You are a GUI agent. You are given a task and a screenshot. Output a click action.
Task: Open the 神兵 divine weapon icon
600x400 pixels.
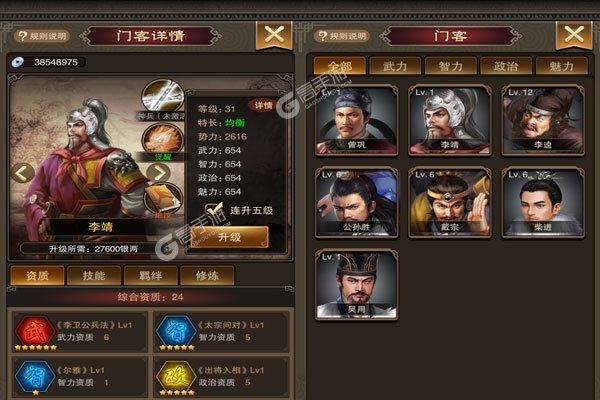[163, 96]
